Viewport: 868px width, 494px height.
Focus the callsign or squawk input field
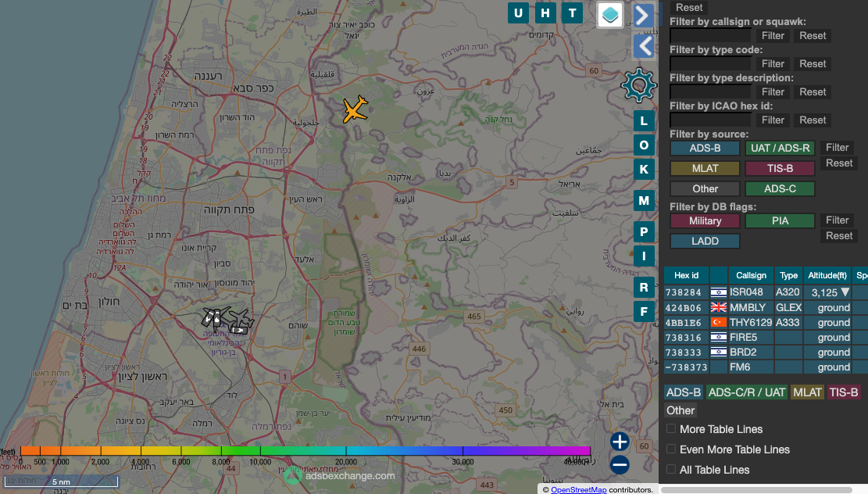point(710,35)
